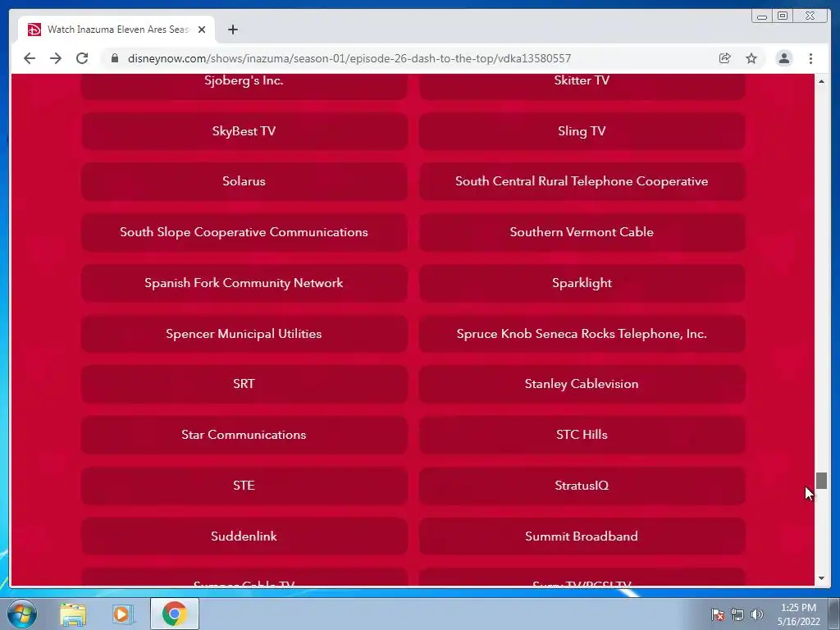Go back to the previous page

30,58
